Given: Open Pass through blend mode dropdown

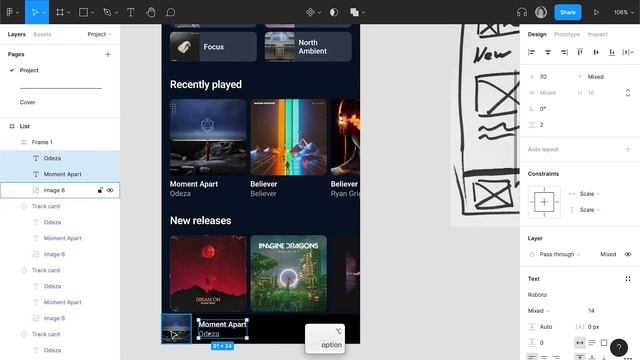Looking at the screenshot, I should pyautogui.click(x=559, y=254).
